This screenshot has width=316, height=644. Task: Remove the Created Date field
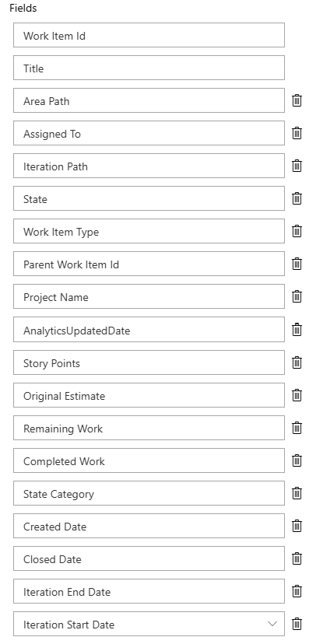297,526
